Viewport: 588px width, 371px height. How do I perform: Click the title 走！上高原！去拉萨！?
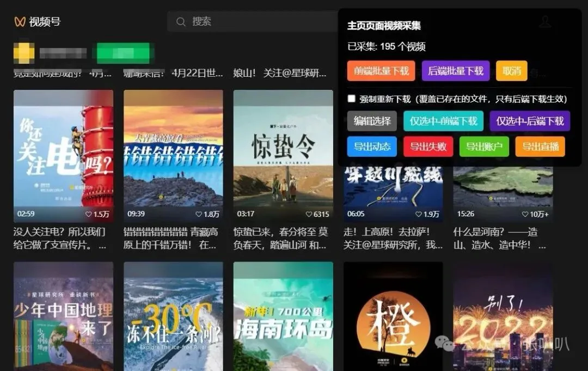pos(393,239)
